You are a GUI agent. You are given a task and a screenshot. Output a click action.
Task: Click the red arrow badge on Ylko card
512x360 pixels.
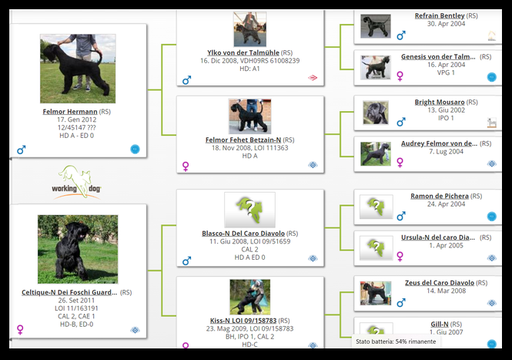pos(312,78)
